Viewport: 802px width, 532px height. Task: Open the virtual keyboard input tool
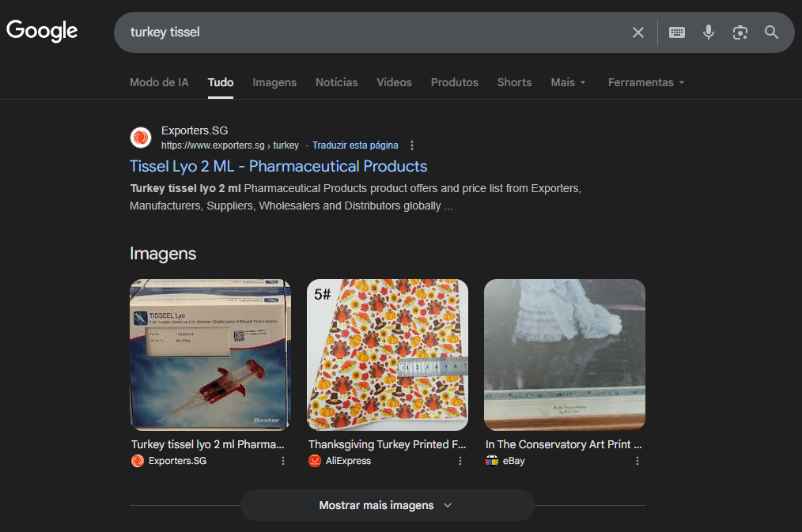click(677, 32)
